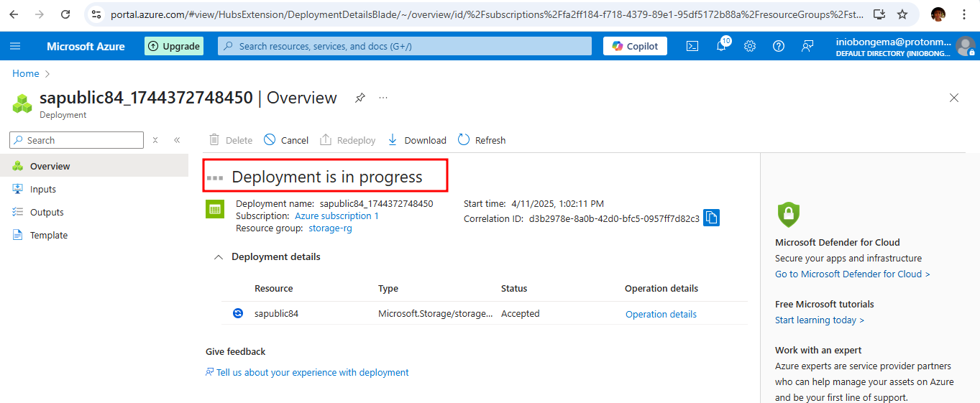
Task: Clear the left menu search with the X icon
Action: pyautogui.click(x=155, y=140)
